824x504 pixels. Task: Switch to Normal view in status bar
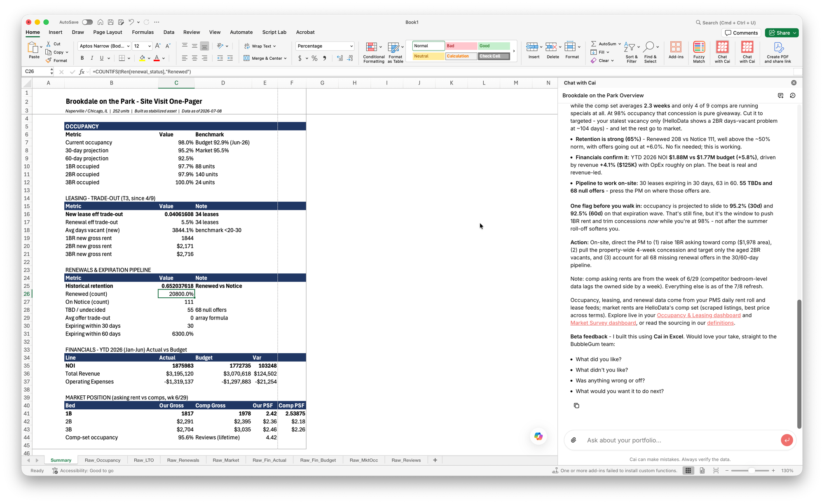[x=688, y=471]
